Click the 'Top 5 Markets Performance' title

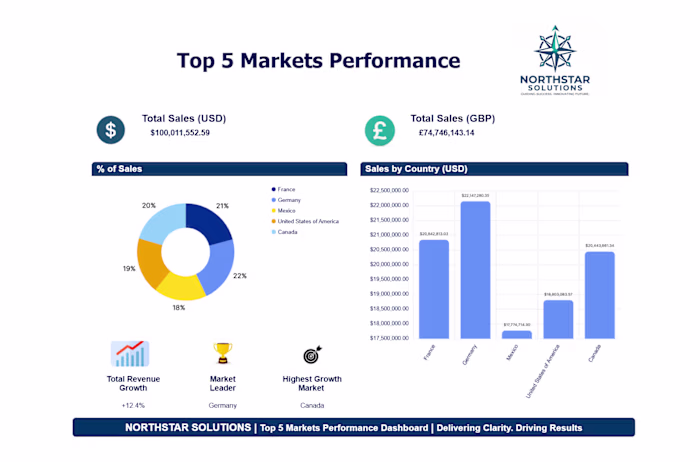pyautogui.click(x=318, y=61)
